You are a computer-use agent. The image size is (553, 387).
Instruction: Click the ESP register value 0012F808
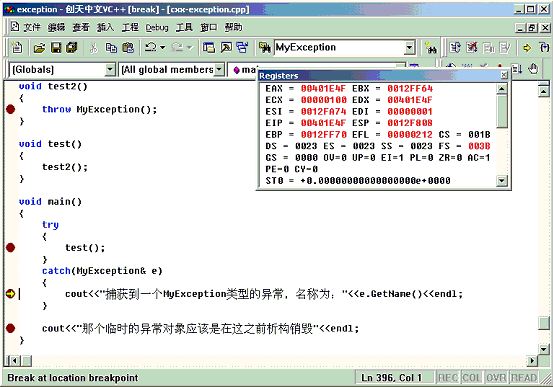[410, 123]
